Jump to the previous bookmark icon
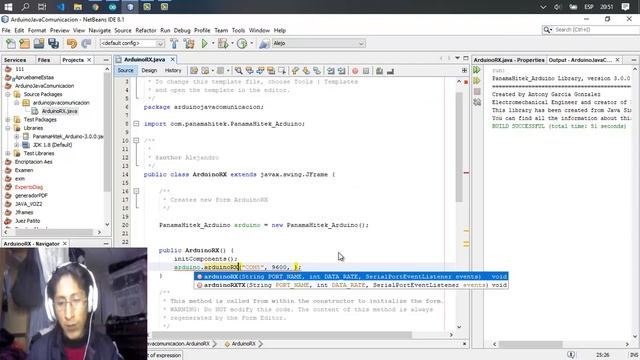The width and height of the screenshot is (640, 360). point(295,71)
